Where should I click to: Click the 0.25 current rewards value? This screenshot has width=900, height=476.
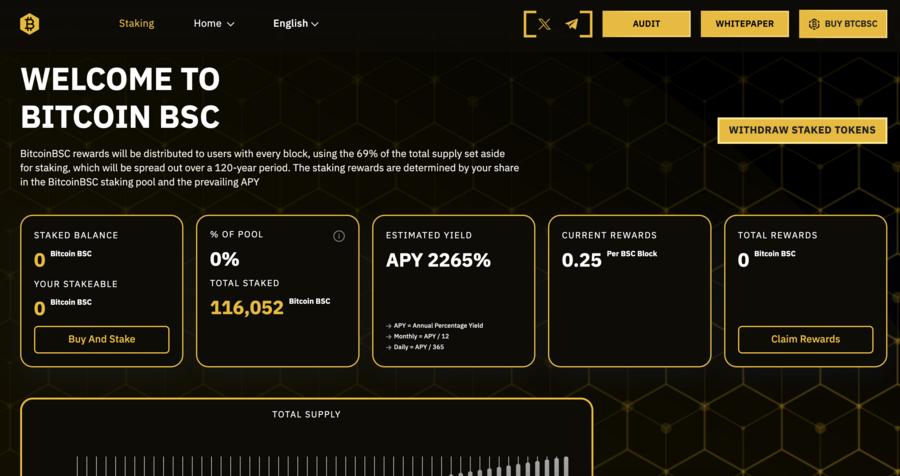[x=581, y=260]
